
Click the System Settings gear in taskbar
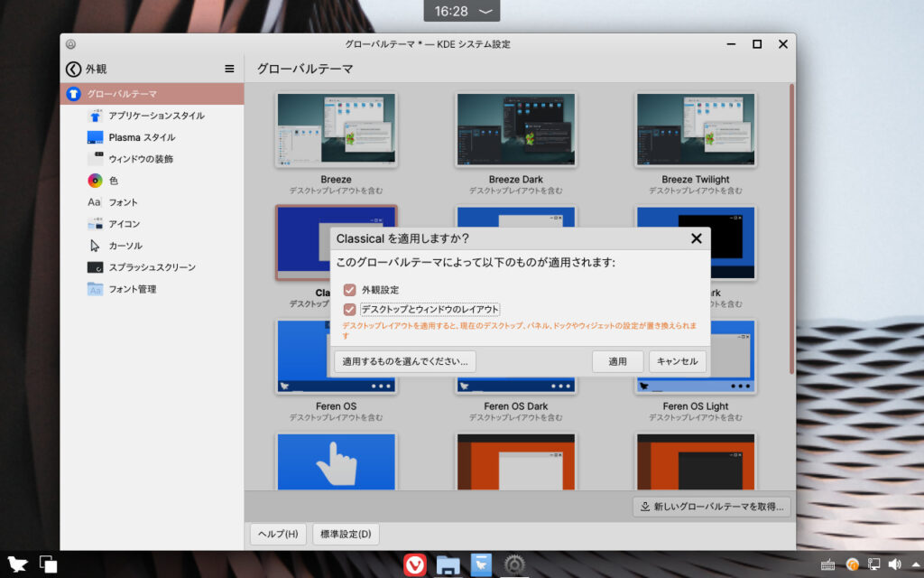(x=514, y=564)
